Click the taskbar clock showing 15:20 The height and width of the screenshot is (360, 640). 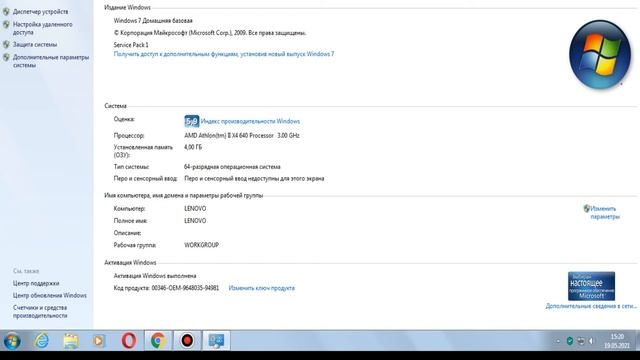[x=617, y=341]
